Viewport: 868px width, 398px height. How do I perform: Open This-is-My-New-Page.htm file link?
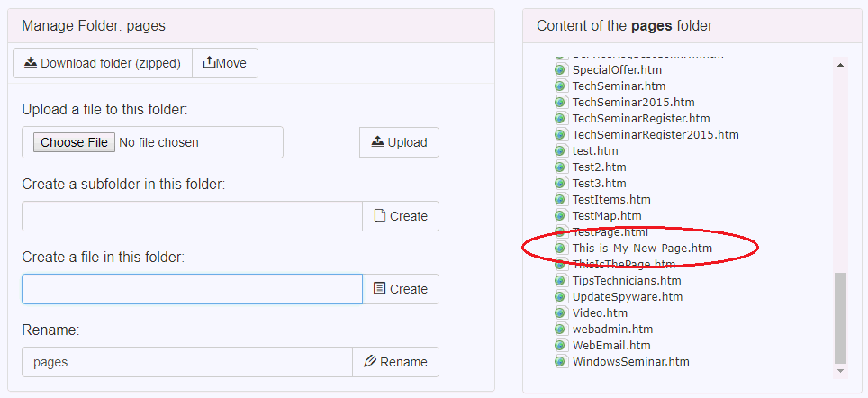click(642, 248)
